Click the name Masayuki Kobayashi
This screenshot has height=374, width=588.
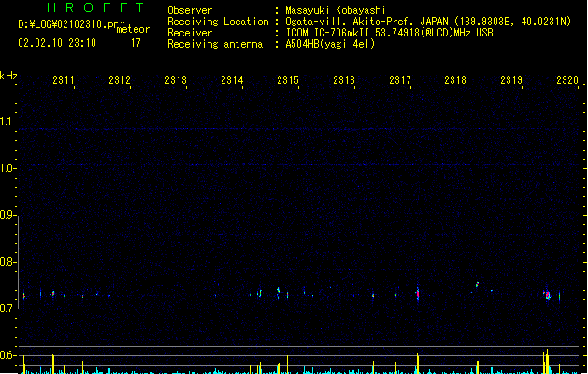click(x=336, y=10)
